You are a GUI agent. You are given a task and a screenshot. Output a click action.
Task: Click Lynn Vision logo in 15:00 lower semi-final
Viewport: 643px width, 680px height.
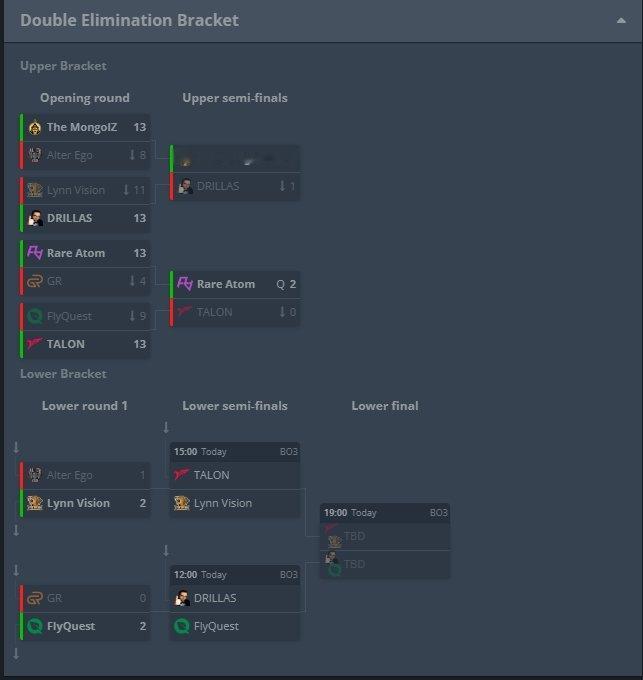182,503
